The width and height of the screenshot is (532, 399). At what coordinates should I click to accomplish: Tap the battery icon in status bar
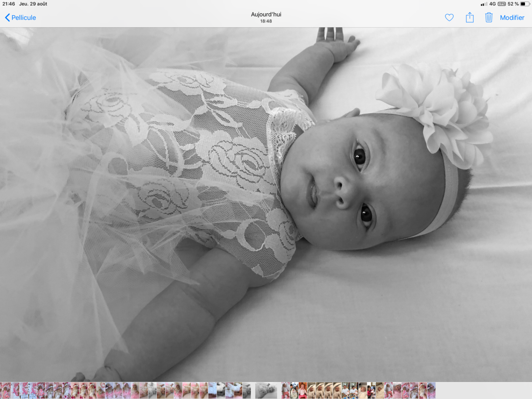tap(525, 4)
